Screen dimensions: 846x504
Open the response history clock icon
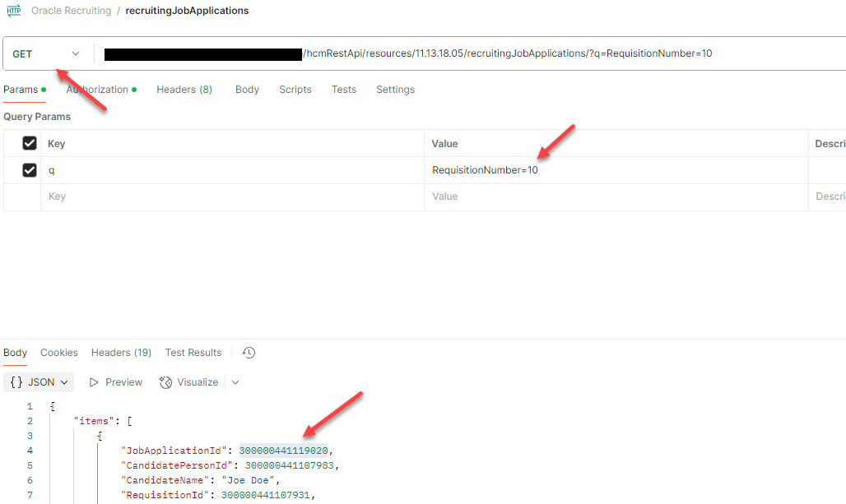(x=249, y=353)
